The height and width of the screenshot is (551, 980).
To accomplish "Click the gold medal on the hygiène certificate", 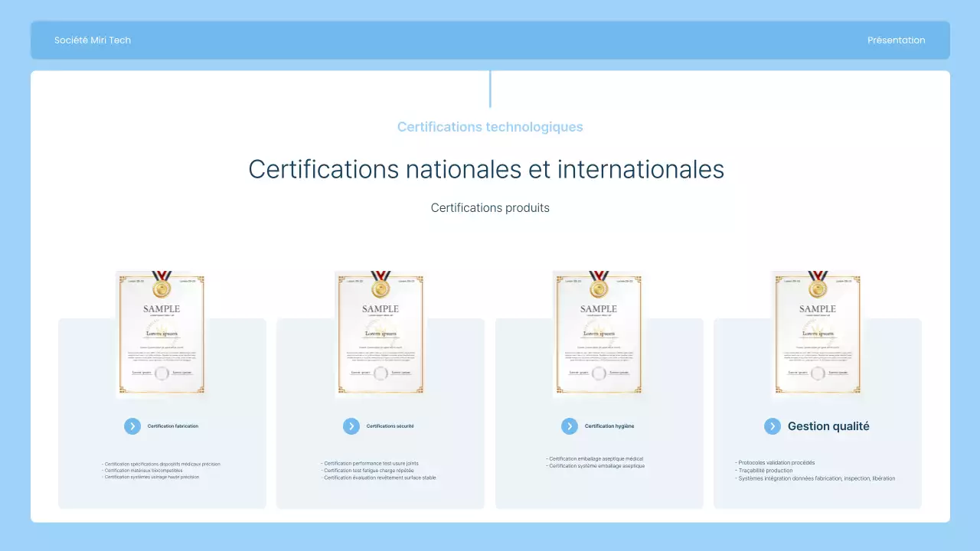I will [x=599, y=288].
